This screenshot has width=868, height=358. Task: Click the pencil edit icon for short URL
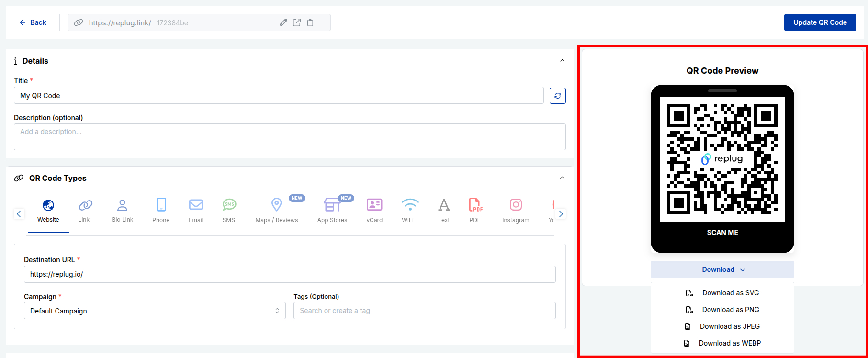pyautogui.click(x=283, y=22)
